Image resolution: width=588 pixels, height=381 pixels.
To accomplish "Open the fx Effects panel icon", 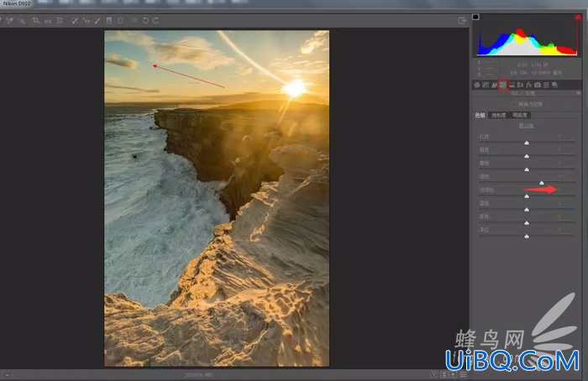I will (528, 85).
